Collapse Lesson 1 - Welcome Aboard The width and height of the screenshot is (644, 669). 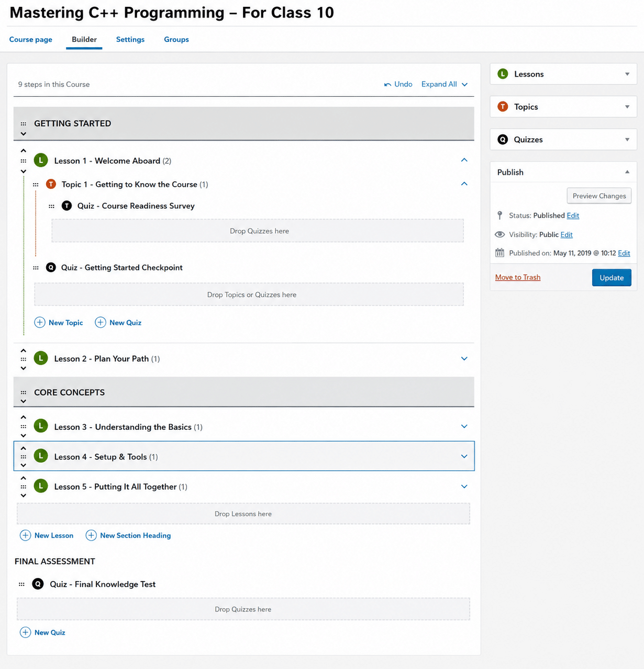(464, 160)
